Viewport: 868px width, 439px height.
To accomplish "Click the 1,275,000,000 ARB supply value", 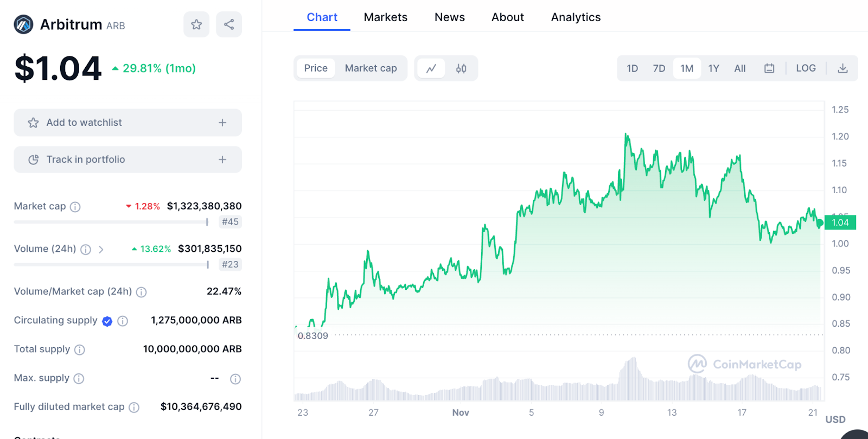I will tap(196, 321).
